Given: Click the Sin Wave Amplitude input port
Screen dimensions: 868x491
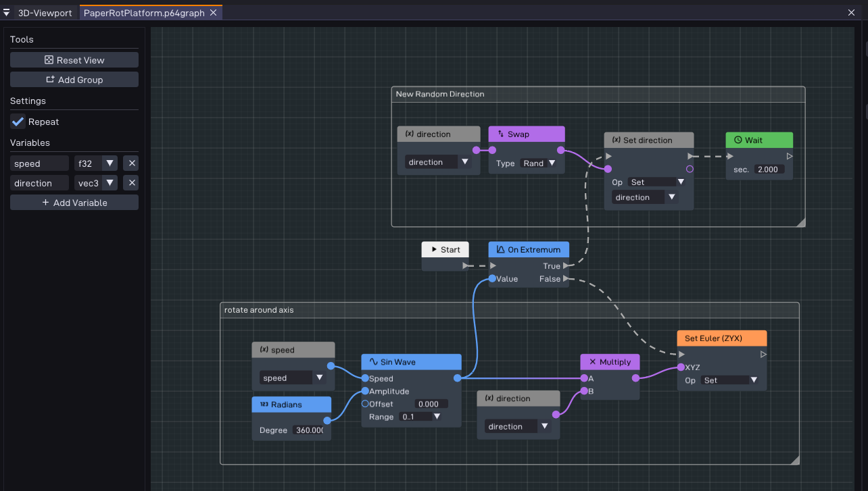Looking at the screenshot, I should tap(365, 391).
